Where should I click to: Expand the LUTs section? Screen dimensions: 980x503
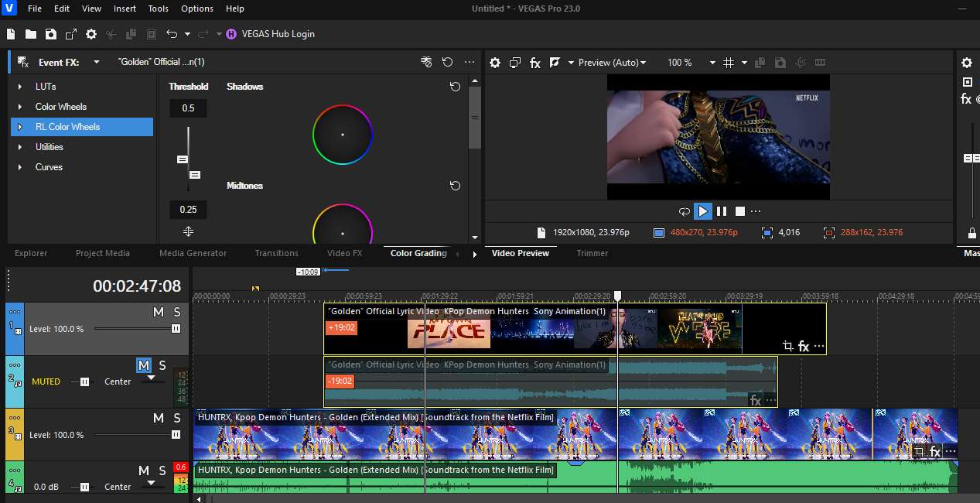click(20, 87)
